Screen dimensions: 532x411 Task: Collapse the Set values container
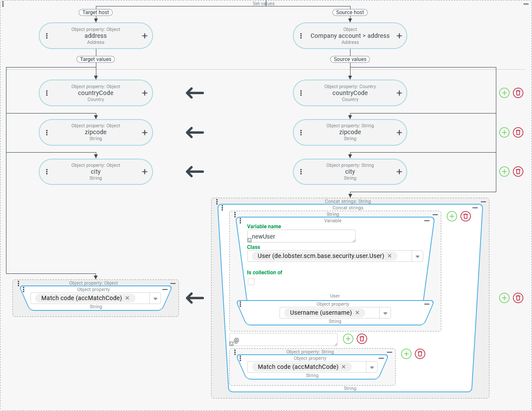coord(526,4)
